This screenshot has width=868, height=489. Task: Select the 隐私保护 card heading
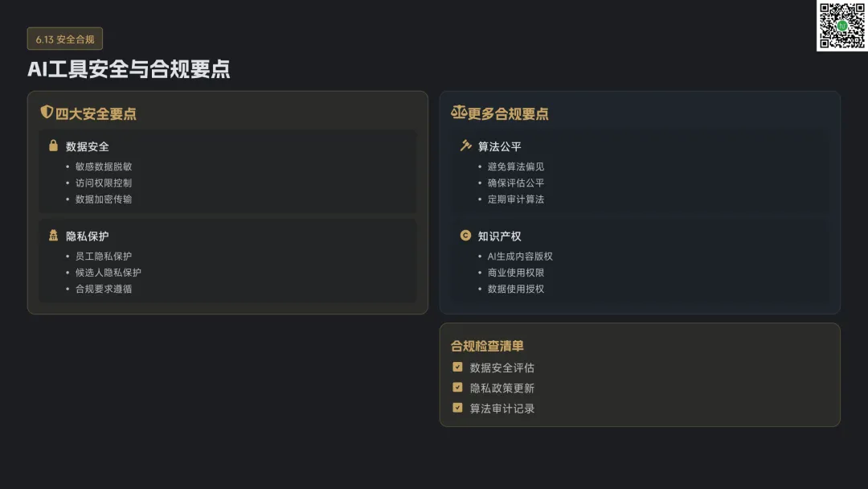point(88,236)
